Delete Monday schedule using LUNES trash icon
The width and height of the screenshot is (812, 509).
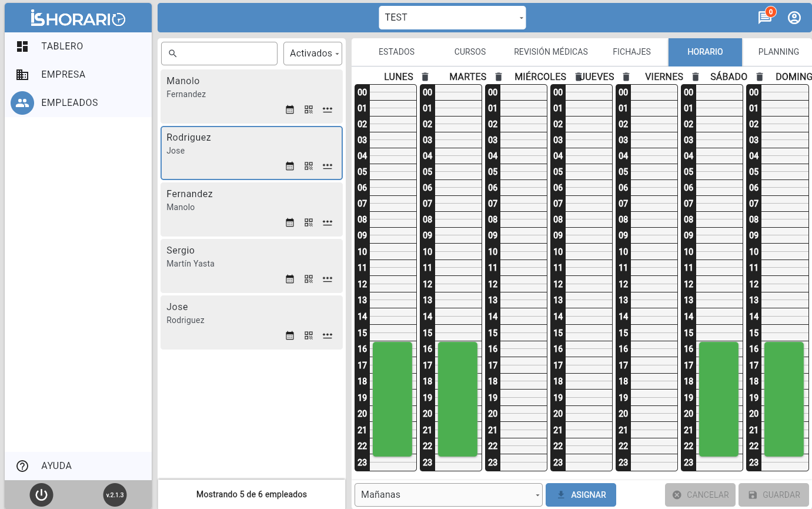coord(425,77)
